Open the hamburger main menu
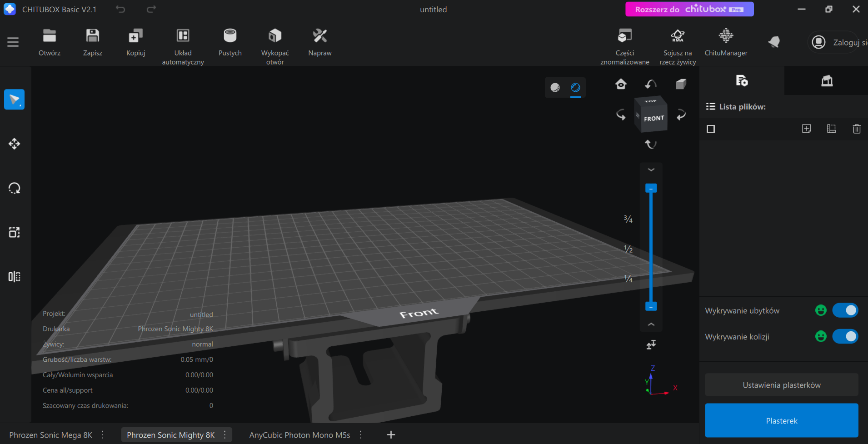This screenshot has height=444, width=868. coord(13,42)
